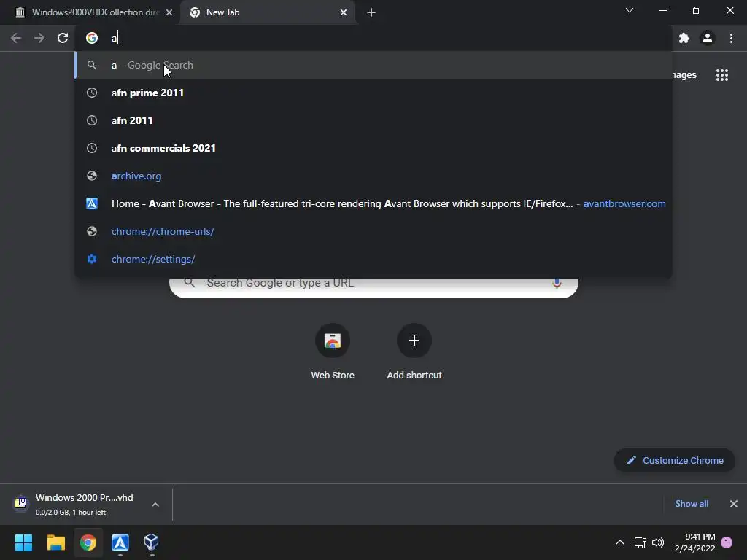Open the tab search chevron
The height and width of the screenshot is (560, 747).
630,10
